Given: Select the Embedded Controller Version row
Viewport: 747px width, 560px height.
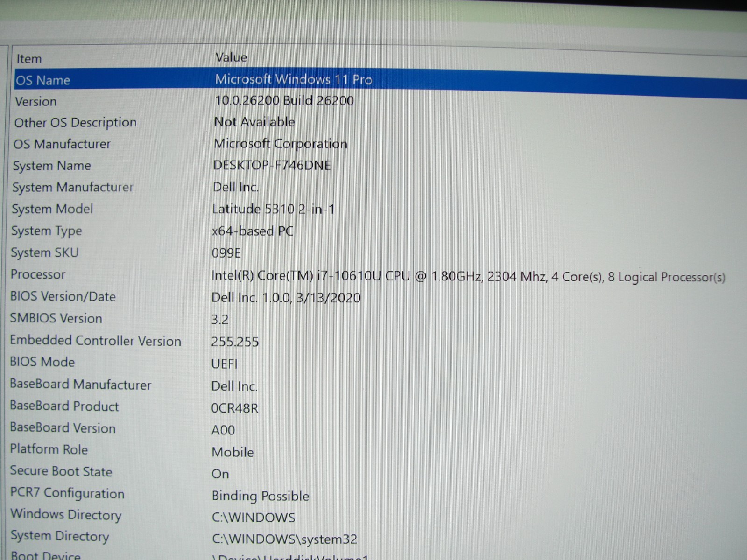Looking at the screenshot, I should [x=96, y=341].
